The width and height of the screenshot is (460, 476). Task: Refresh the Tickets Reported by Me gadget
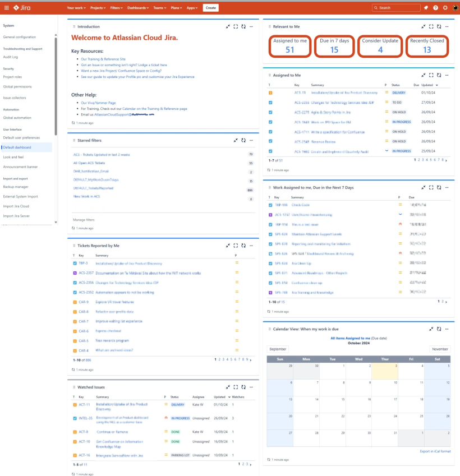(243, 246)
